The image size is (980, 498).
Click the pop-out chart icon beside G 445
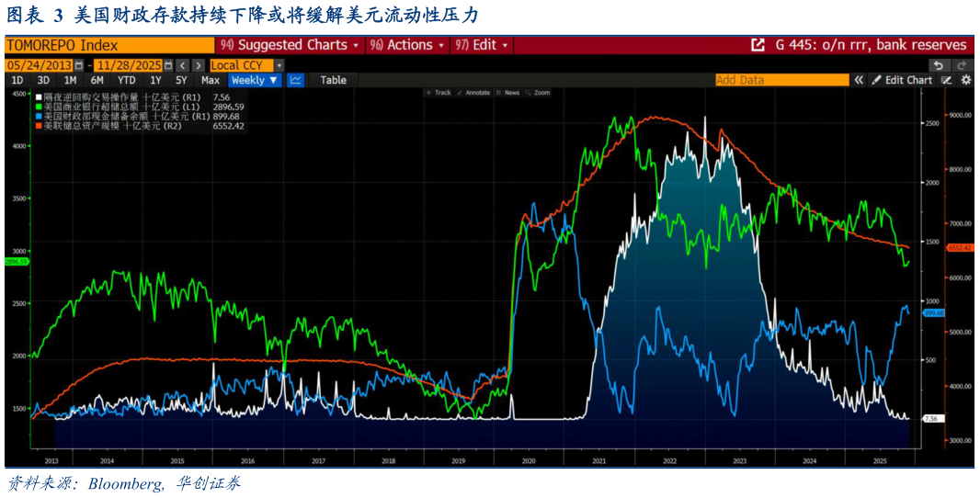758,45
